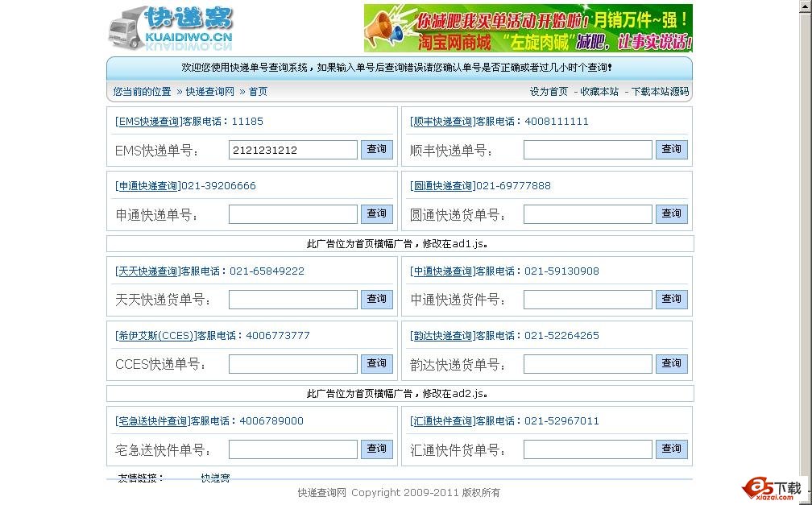The height and width of the screenshot is (505, 812).
Task: Open the 申通快递查询 link
Action: click(148, 185)
